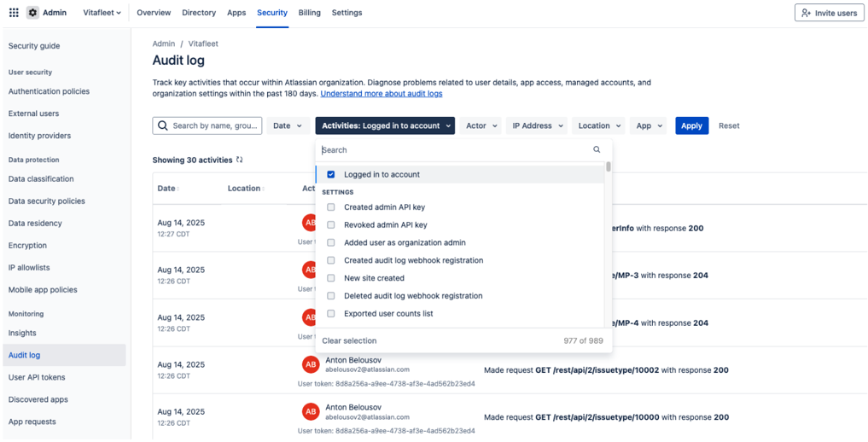This screenshot has width=868, height=442.
Task: Switch to the Billing tab
Action: point(309,13)
